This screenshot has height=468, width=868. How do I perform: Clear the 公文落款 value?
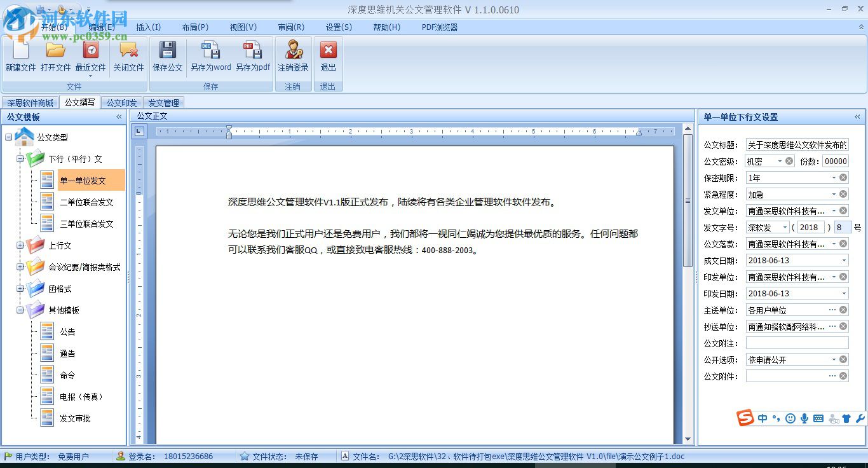point(843,244)
